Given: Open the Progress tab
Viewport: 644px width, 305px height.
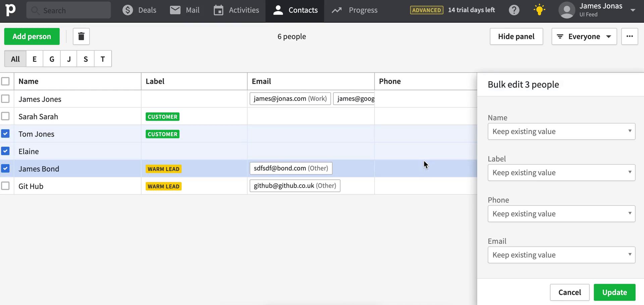Looking at the screenshot, I should click(x=355, y=10).
